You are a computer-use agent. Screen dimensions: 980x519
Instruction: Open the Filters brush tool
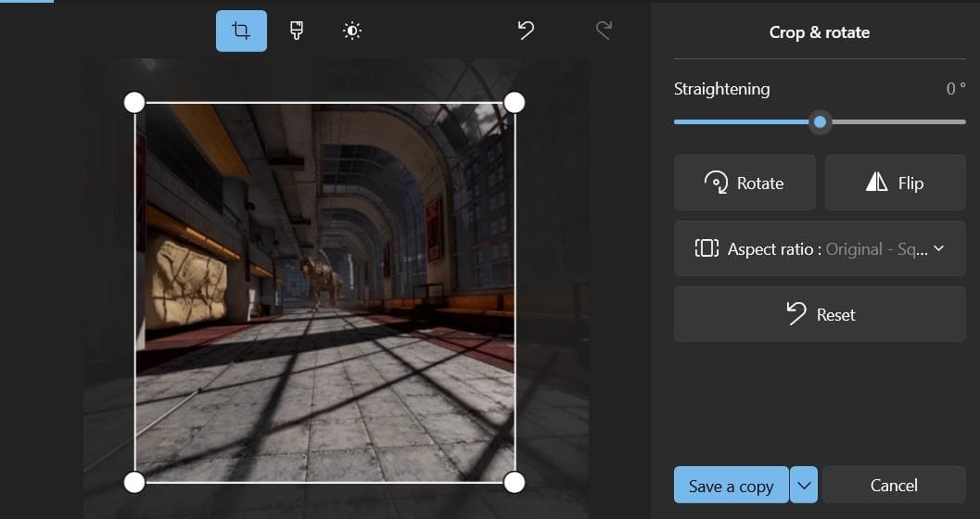[297, 32]
